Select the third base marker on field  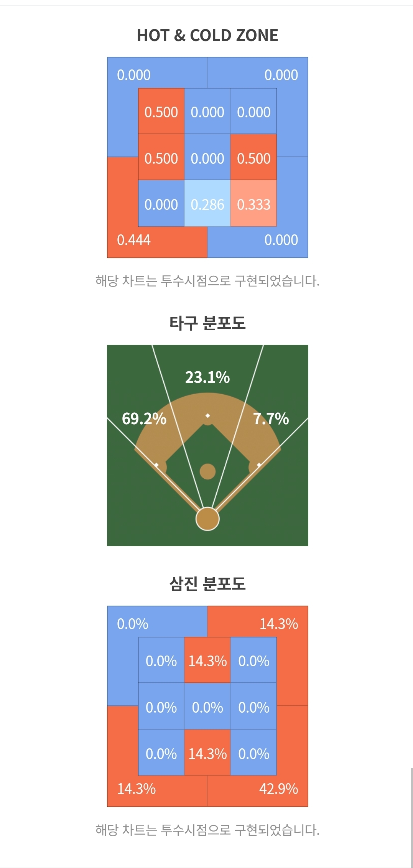156,465
